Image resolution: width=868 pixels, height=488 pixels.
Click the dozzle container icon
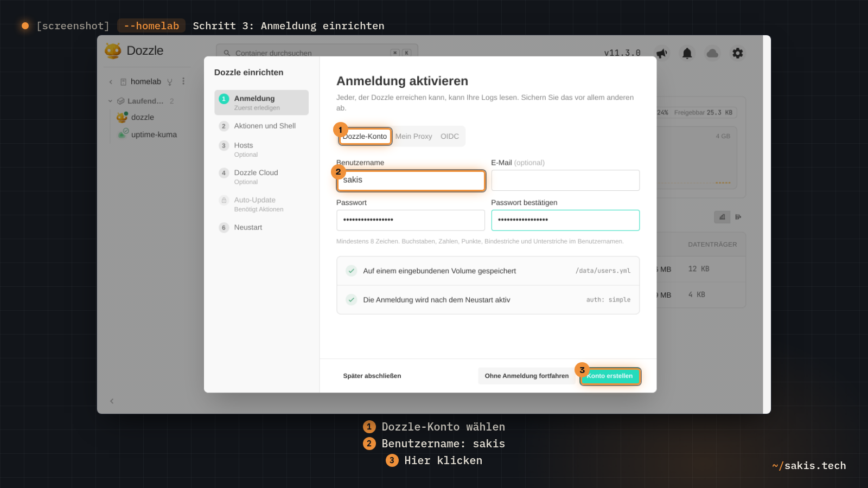coord(122,117)
